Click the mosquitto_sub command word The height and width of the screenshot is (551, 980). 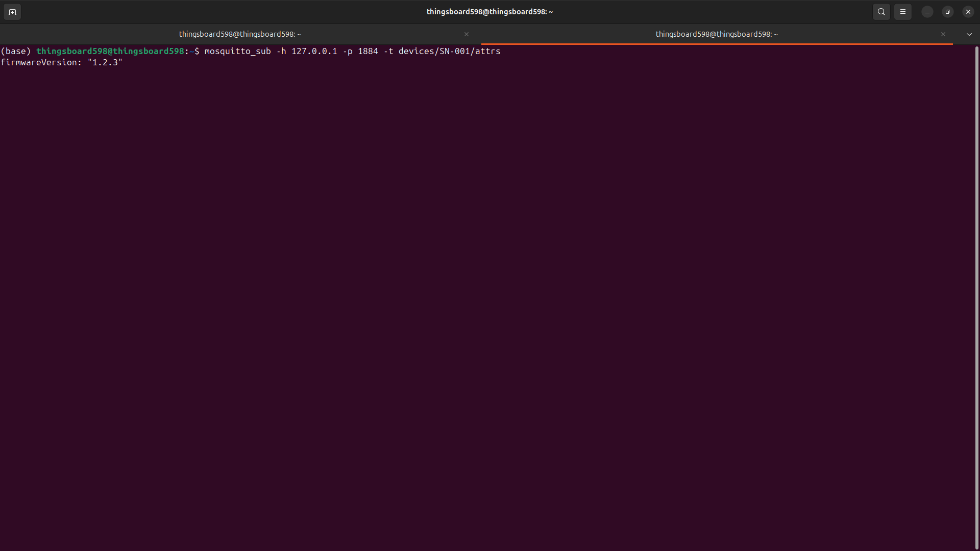237,51
